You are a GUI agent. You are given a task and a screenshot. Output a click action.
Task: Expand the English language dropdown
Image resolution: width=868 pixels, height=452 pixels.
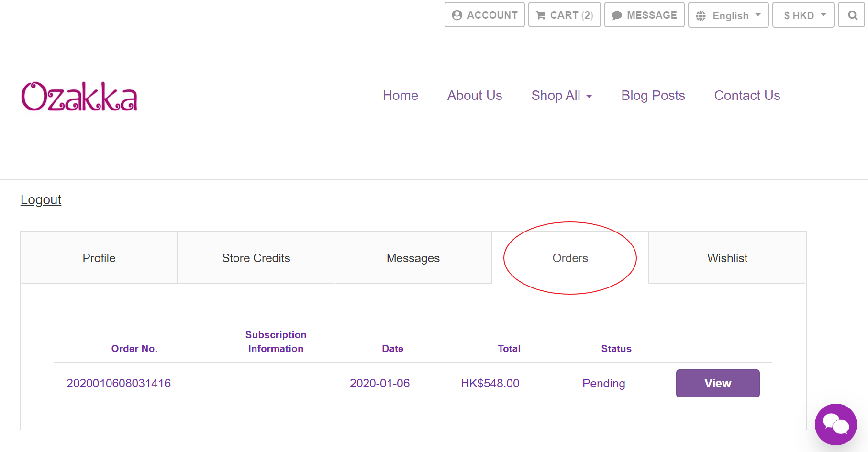pyautogui.click(x=728, y=15)
